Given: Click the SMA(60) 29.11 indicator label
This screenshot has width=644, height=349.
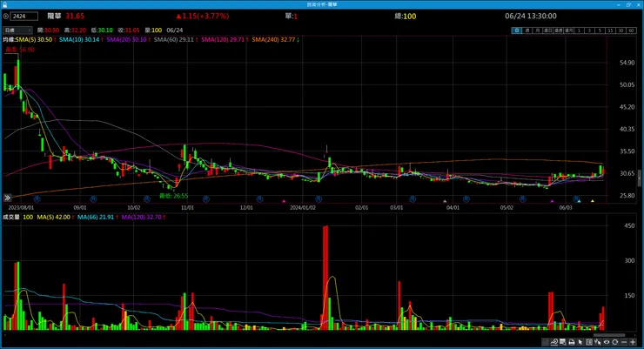Looking at the screenshot, I should 176,39.
